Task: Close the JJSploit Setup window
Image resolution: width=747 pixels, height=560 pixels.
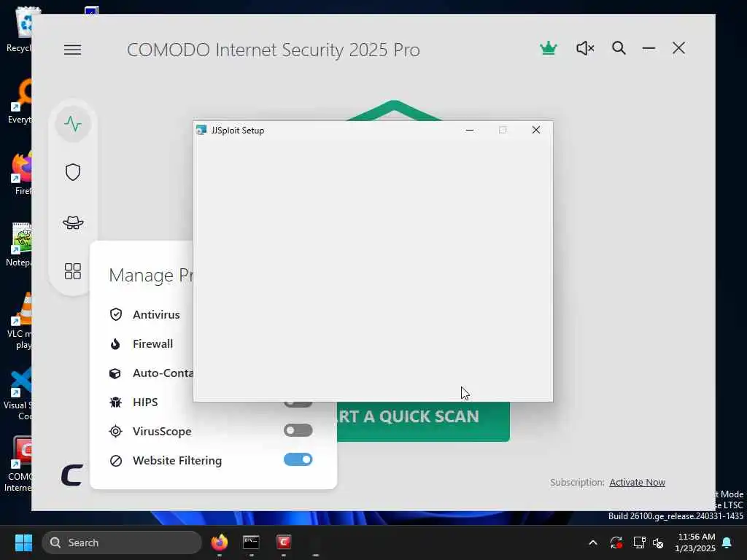Action: click(536, 130)
